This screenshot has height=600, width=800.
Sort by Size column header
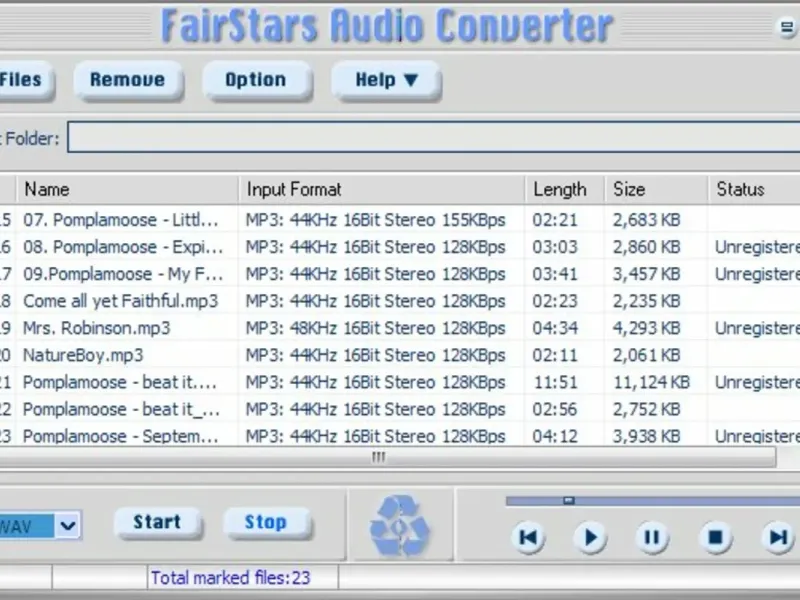(x=657, y=190)
